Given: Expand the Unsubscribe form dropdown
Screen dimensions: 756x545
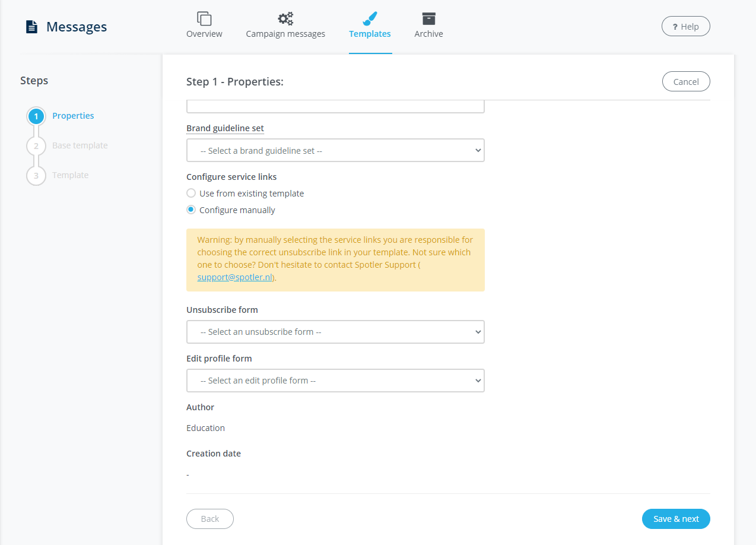Looking at the screenshot, I should tap(335, 332).
